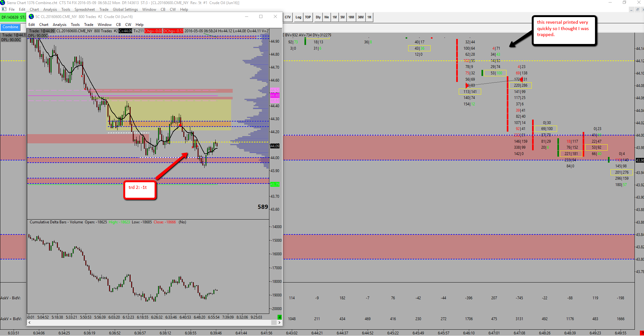
Task: Open the File menu in main window
Action: (x=12, y=9)
